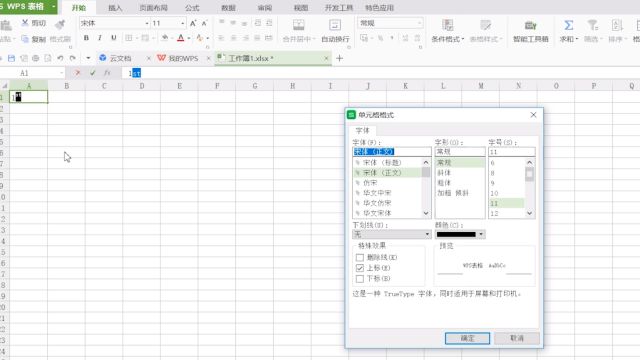640x360 pixels.
Task: Open the font color (颜色) dropdown in dialog
Action: coord(481,234)
